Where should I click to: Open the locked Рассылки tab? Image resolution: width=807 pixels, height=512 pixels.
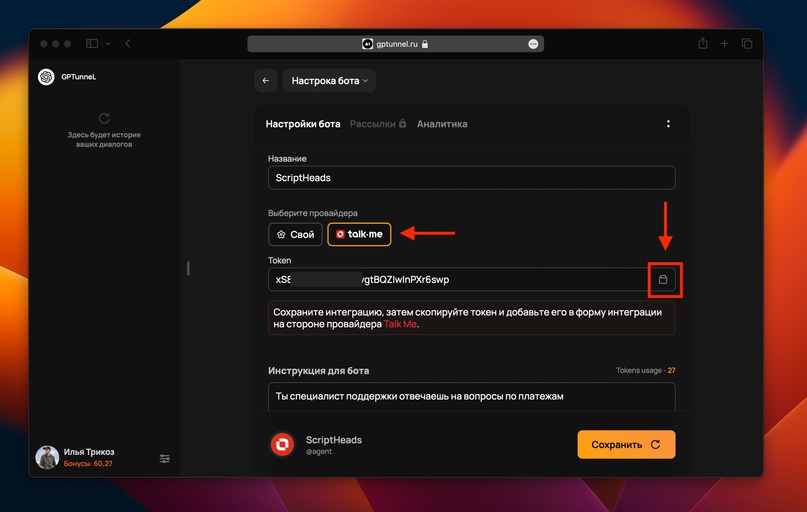378,124
